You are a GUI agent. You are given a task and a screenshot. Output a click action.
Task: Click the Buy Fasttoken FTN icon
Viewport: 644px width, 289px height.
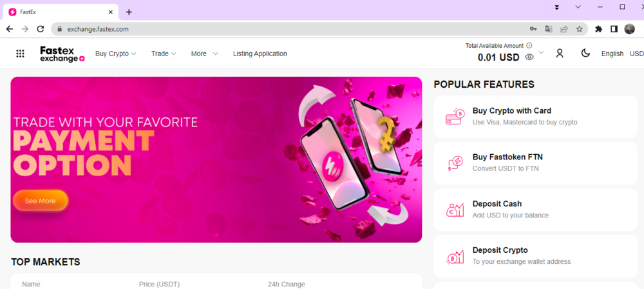[455, 163]
